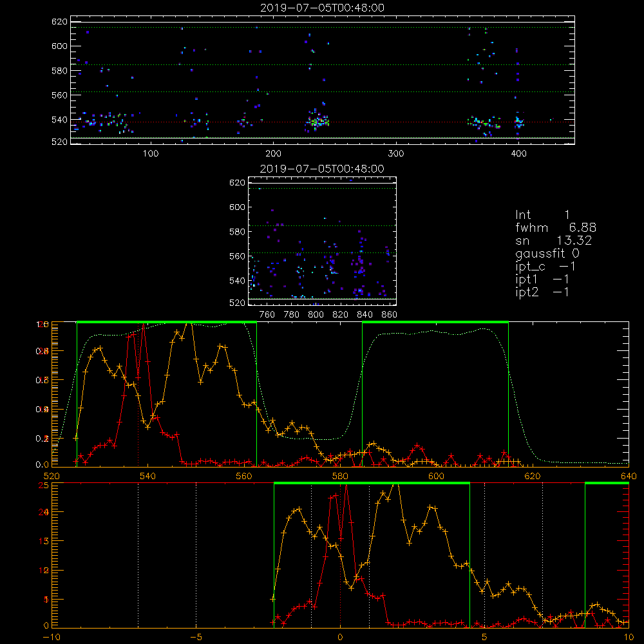
Task: Select the 'fwhm 6.88' value line
Action: tap(556, 227)
